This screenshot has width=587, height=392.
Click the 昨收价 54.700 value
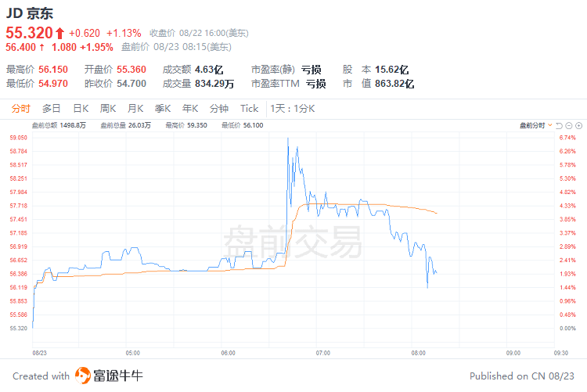coord(131,84)
